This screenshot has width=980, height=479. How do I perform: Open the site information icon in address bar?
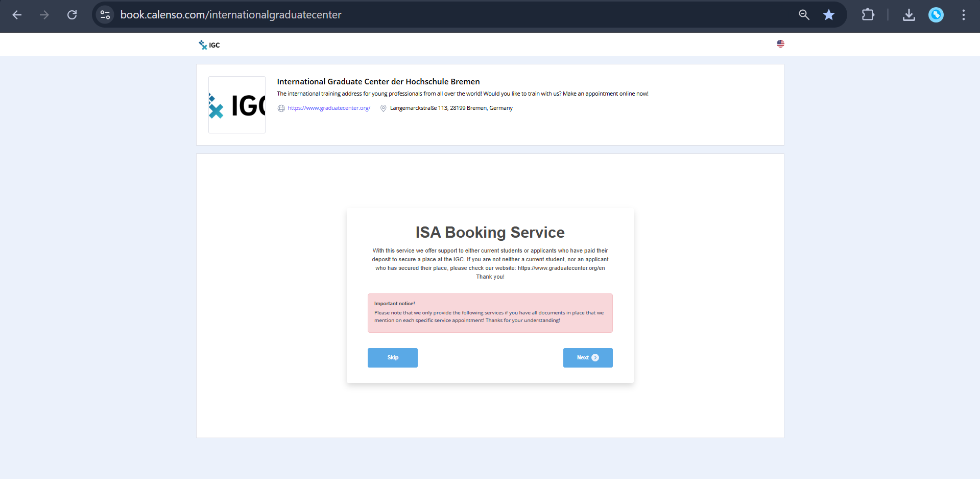105,15
